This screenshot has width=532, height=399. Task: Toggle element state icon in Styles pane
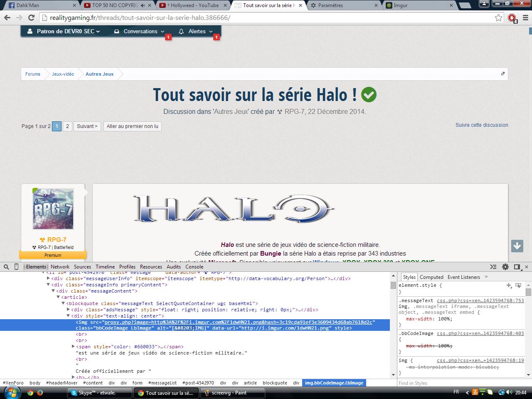coord(518,285)
